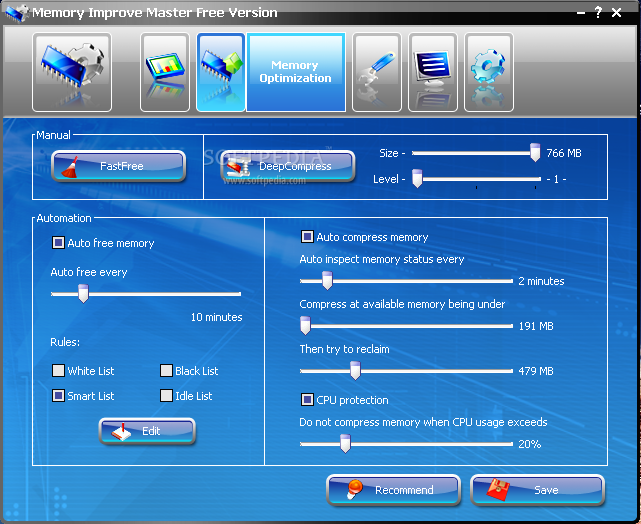Click the 20% CPU value text

(x=530, y=444)
